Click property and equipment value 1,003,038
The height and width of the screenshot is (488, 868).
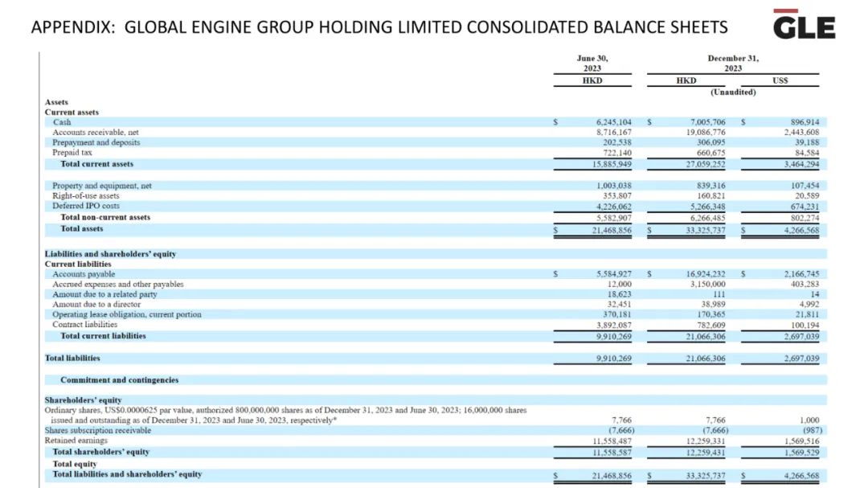pyautogui.click(x=614, y=186)
